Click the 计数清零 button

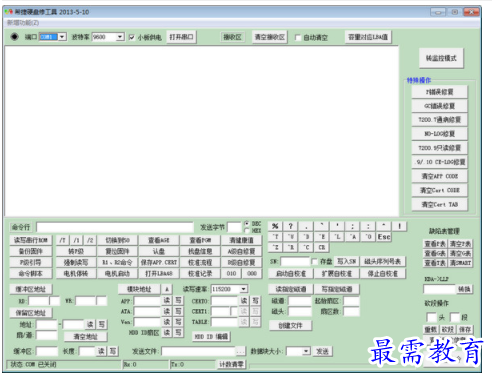click(x=231, y=364)
